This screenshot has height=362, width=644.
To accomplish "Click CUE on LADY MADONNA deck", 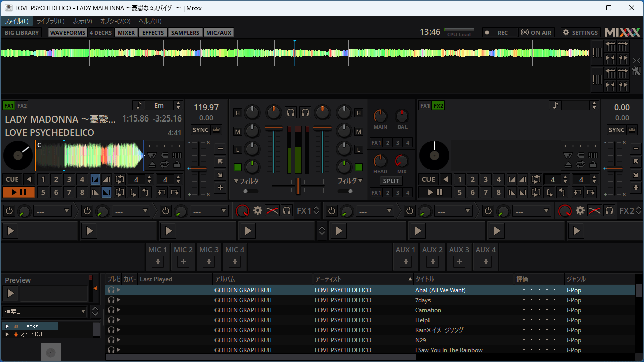I will pos(12,179).
